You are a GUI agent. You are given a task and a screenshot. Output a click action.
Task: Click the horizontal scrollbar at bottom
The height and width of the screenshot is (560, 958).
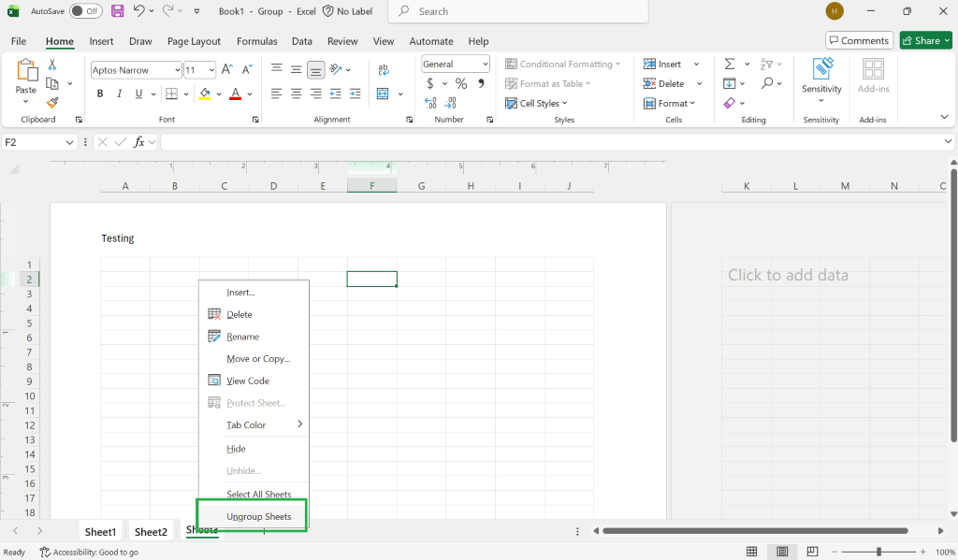[x=755, y=531]
